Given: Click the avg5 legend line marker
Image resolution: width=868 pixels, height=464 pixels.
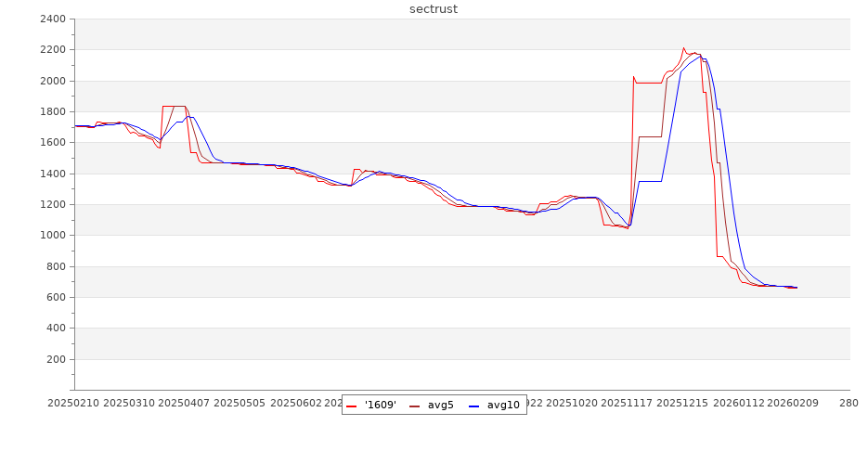Looking at the screenshot, I should 414,406.
